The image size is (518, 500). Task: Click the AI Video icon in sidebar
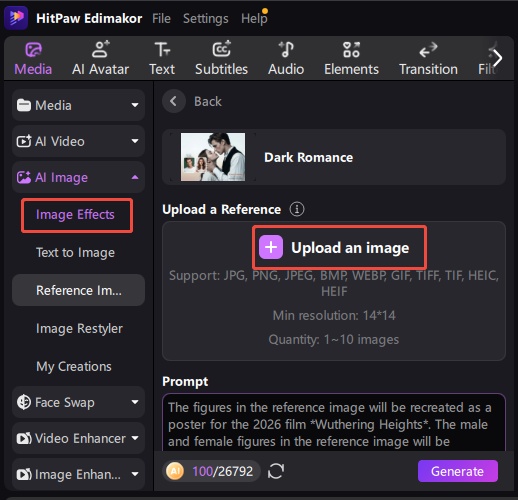tap(24, 141)
